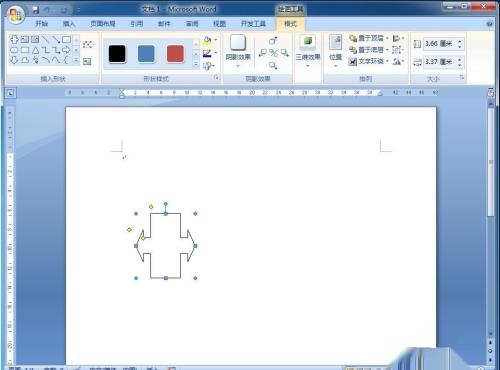500x370 pixels.
Task: Click next page browse button
Action: pyautogui.click(x=490, y=360)
